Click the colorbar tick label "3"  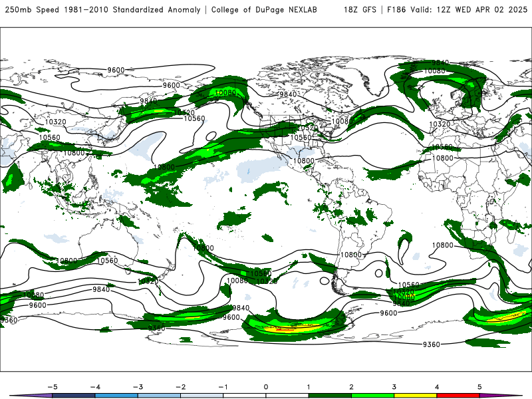[394, 387]
